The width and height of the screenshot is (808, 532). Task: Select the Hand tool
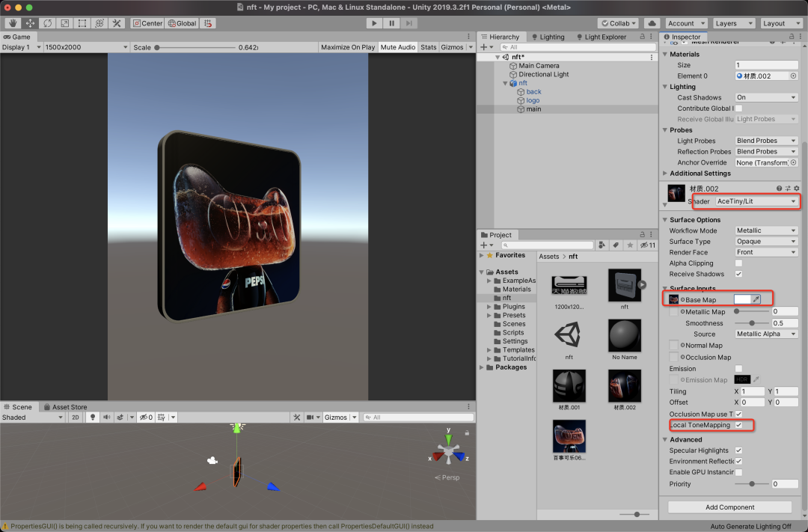pyautogui.click(x=13, y=23)
